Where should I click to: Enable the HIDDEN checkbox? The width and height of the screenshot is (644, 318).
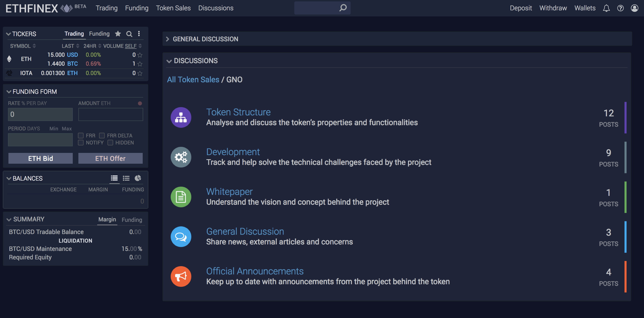click(x=110, y=142)
